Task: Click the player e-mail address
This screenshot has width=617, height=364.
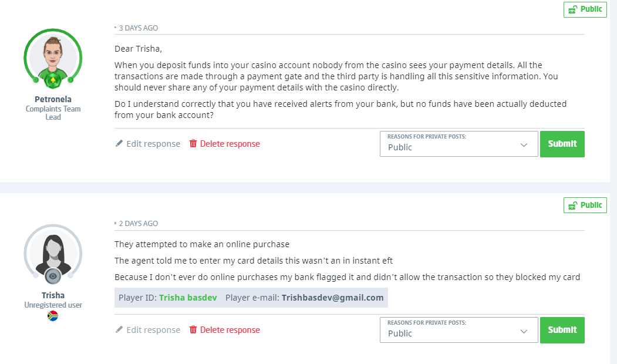Action: click(x=332, y=298)
